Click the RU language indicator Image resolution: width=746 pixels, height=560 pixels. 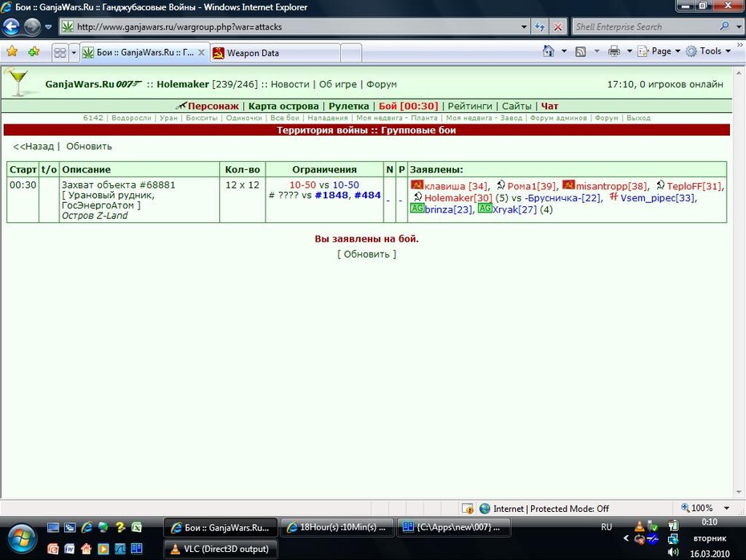(x=606, y=527)
